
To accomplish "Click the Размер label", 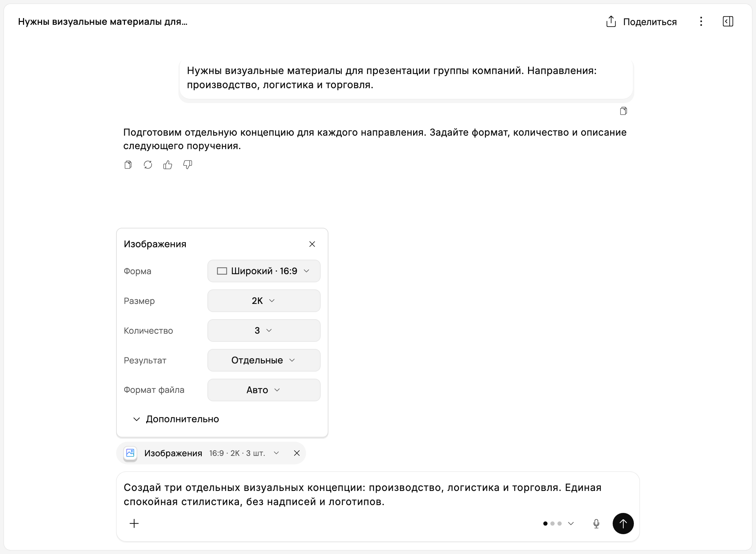I will coord(139,301).
